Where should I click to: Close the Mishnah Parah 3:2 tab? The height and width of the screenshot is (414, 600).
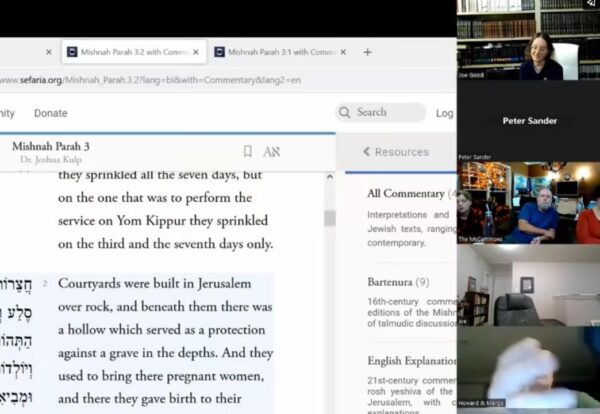point(196,52)
